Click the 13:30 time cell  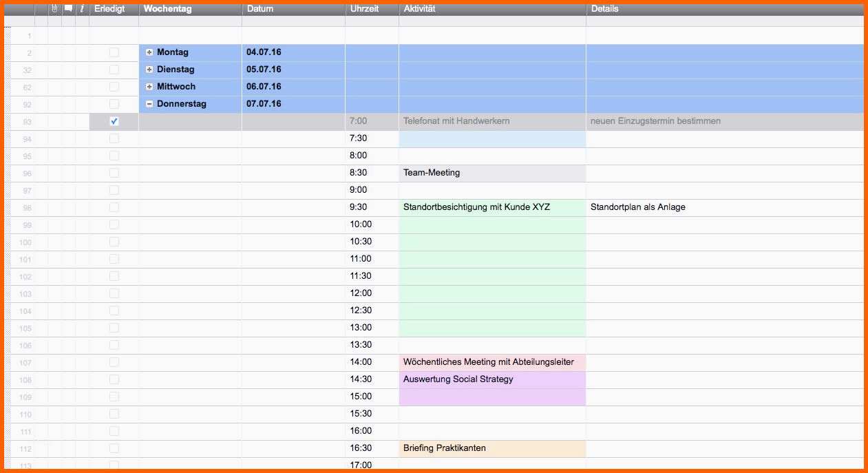pos(372,345)
